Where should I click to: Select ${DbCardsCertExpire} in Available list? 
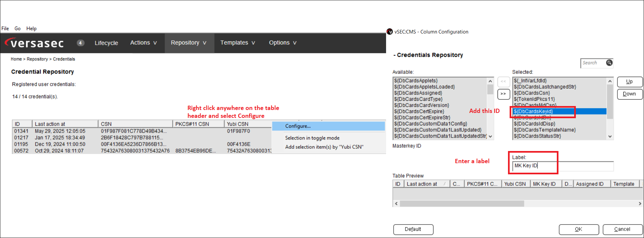419,111
